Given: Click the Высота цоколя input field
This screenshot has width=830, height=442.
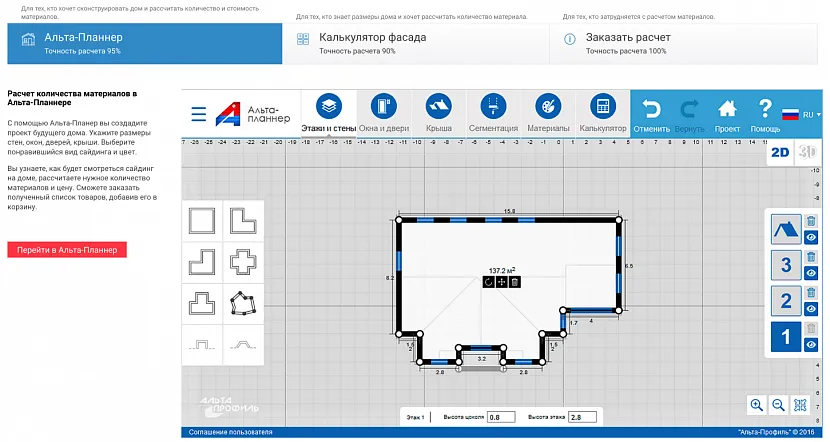Looking at the screenshot, I should pyautogui.click(x=499, y=416).
